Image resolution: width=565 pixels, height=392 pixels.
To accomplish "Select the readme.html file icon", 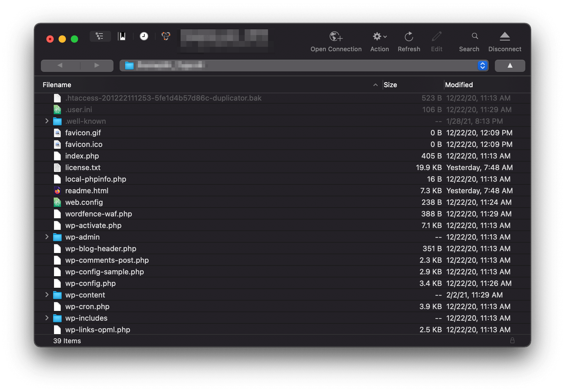I will click(57, 191).
